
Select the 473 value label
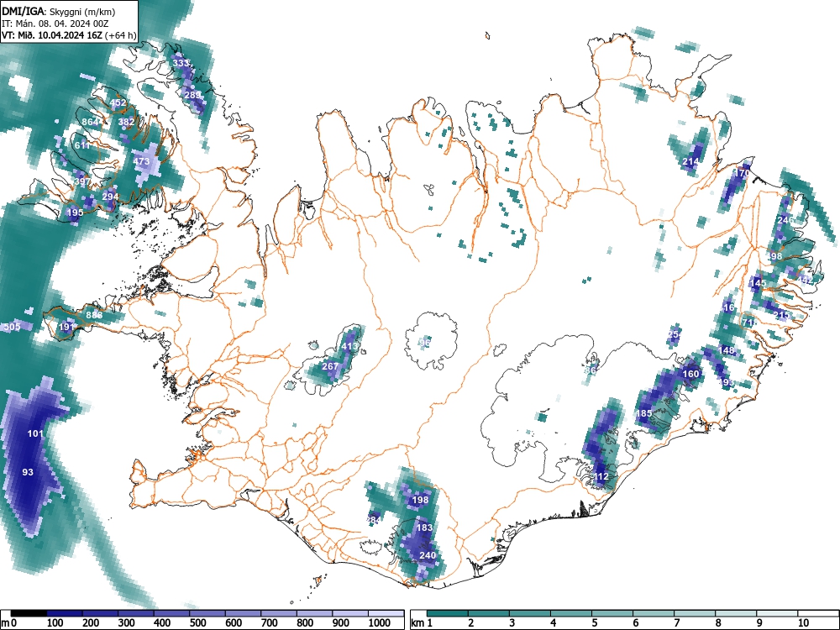(141, 161)
